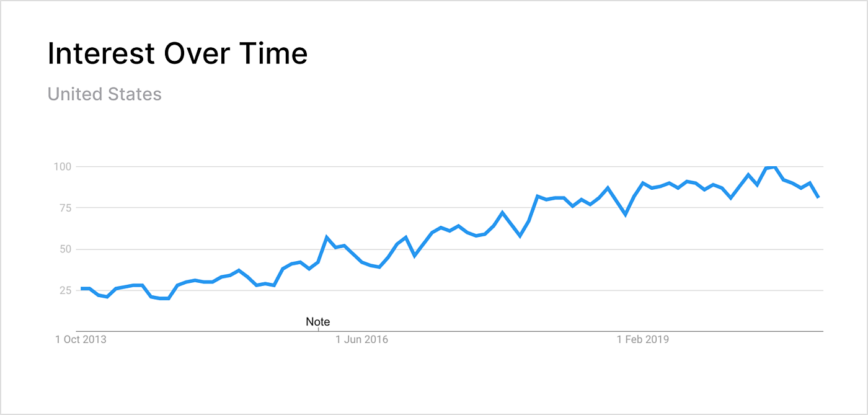Click the 25 y-axis label
The image size is (868, 415).
(65, 290)
